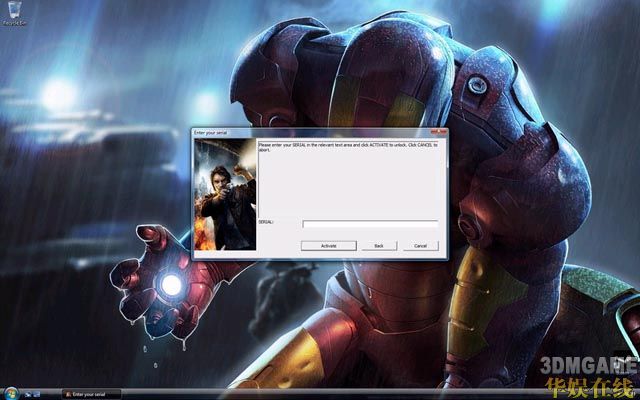Click the Activate button
This screenshot has width=640, height=400.
coord(329,246)
